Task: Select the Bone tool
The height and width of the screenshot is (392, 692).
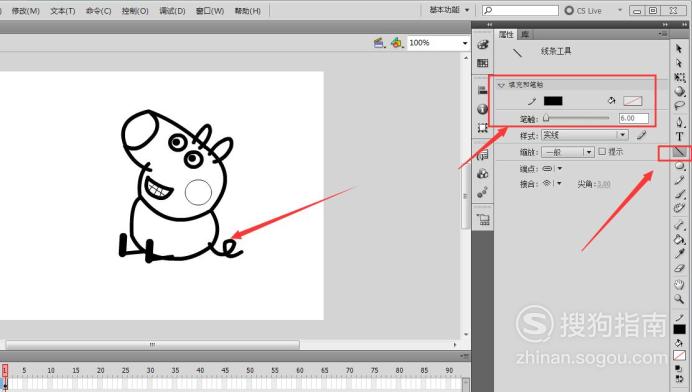Action: click(x=679, y=226)
